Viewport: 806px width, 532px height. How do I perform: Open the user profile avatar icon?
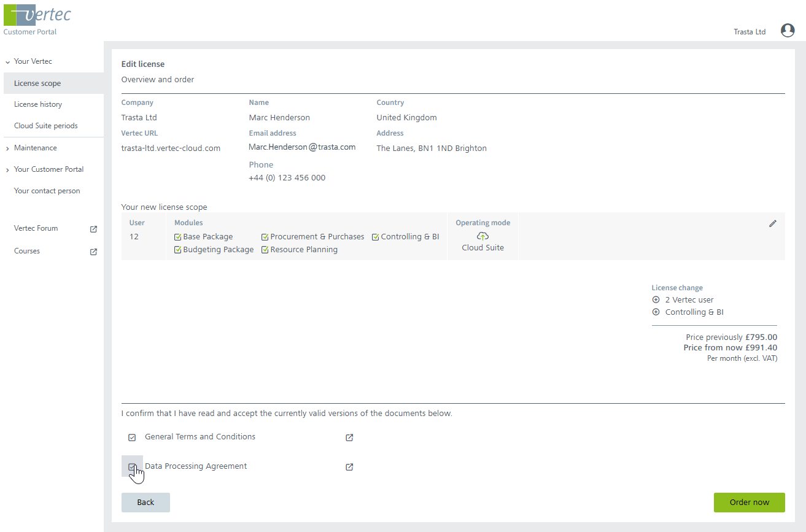[x=788, y=31]
